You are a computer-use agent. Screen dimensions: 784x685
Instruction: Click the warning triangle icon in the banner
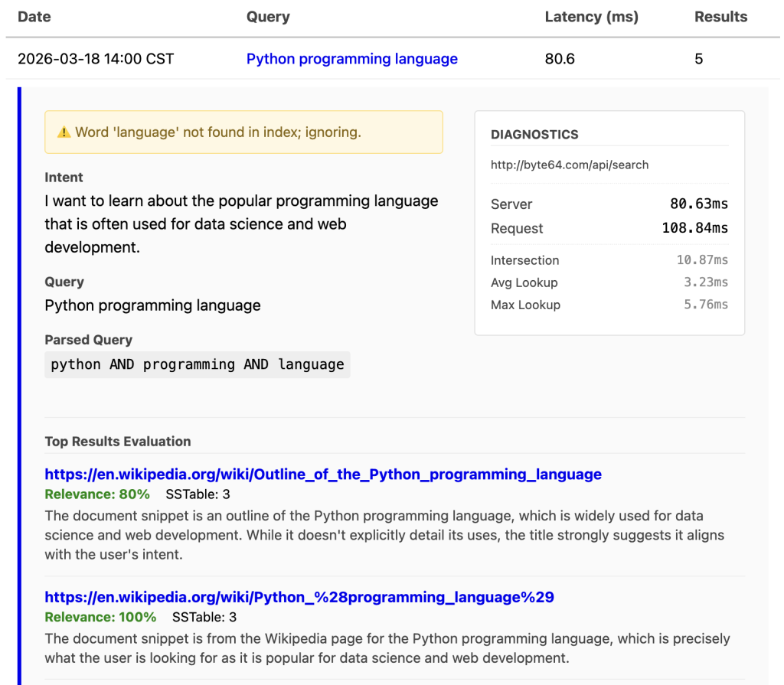[x=64, y=132]
